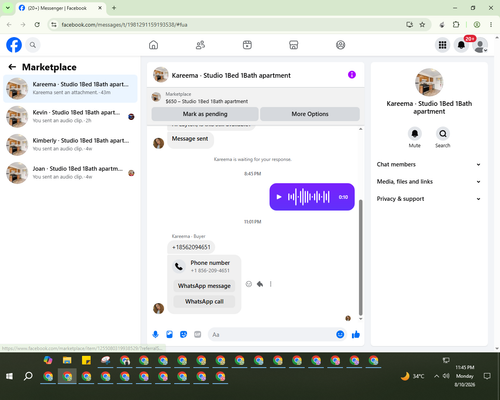The image size is (500, 400).
Task: Select Joan conversation in list
Action: [x=70, y=173]
